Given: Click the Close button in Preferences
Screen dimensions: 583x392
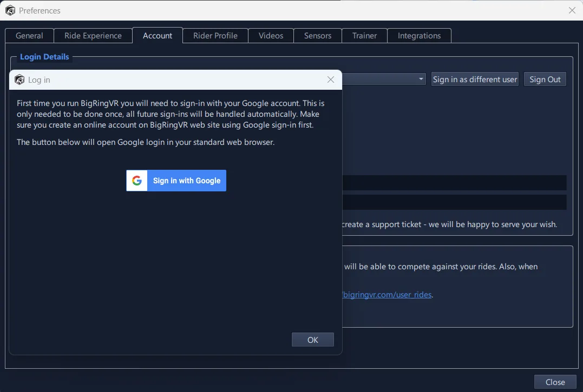Looking at the screenshot, I should coord(555,382).
